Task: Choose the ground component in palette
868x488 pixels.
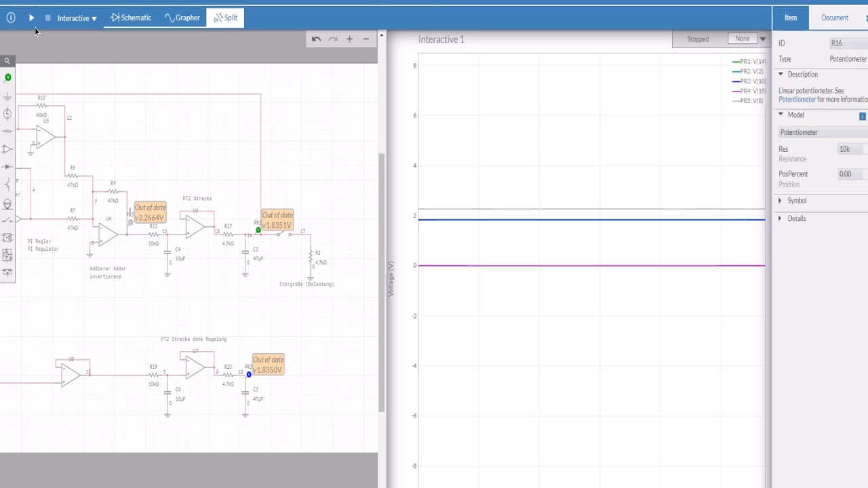Action: pyautogui.click(x=7, y=96)
